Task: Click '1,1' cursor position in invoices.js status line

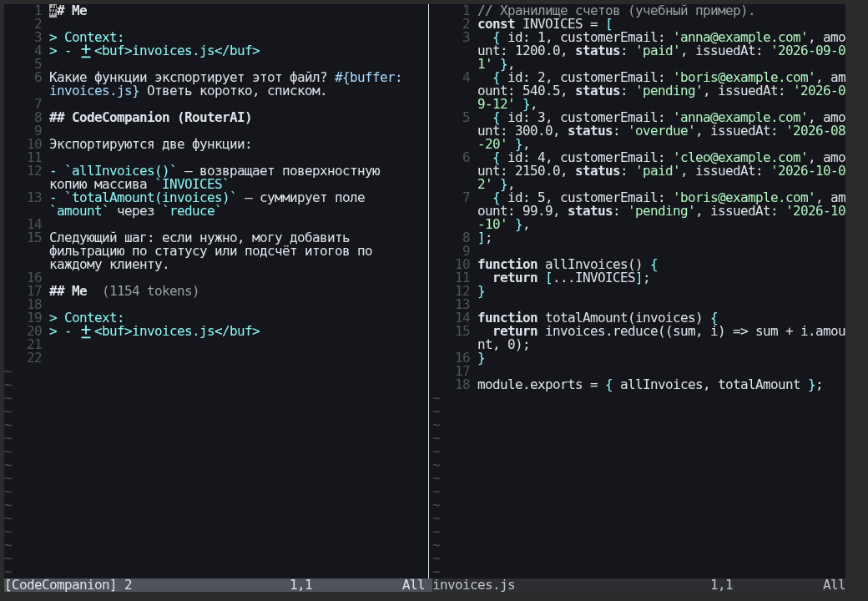Action: click(x=722, y=585)
